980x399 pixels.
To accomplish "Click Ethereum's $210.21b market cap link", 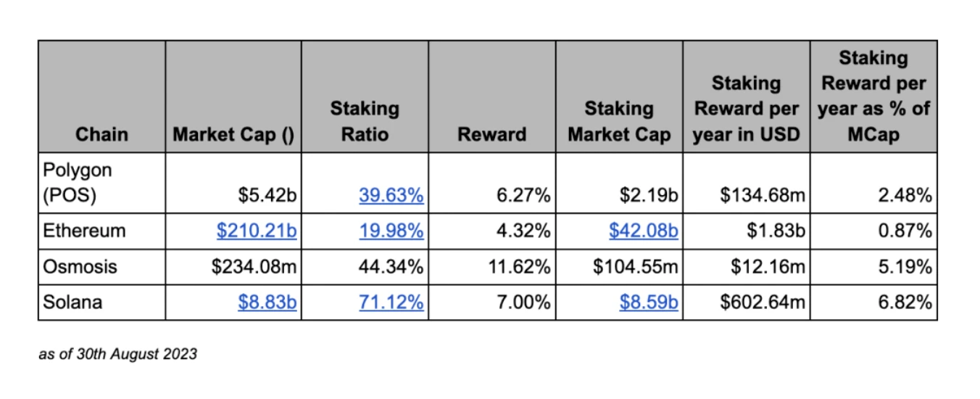I will click(x=257, y=231).
